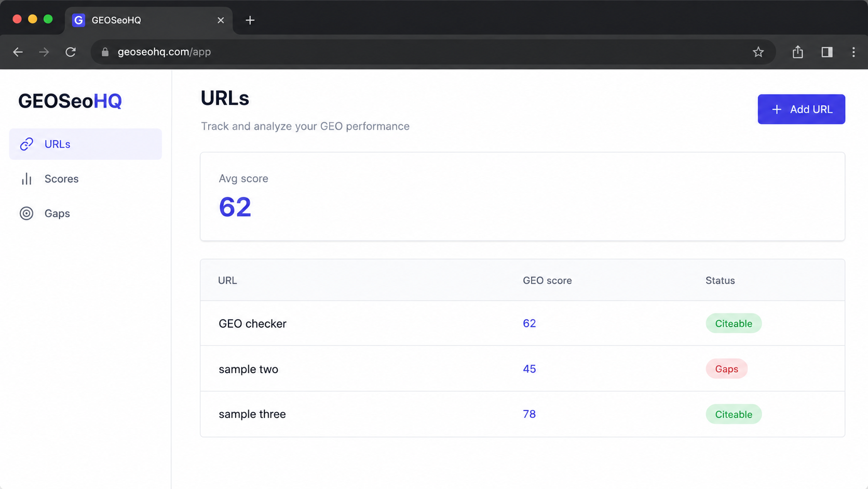868x489 pixels.
Task: View site info via the lock icon
Action: [105, 52]
